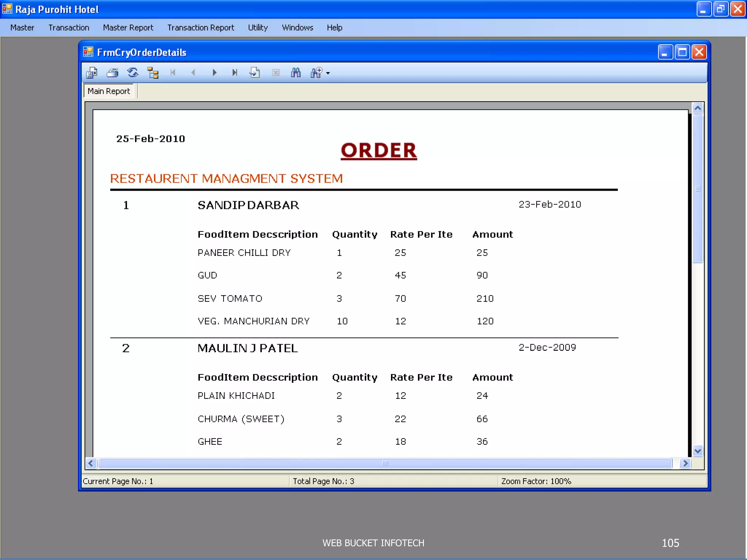The height and width of the screenshot is (560, 747).
Task: Click the GHEE food item
Action: tap(210, 442)
